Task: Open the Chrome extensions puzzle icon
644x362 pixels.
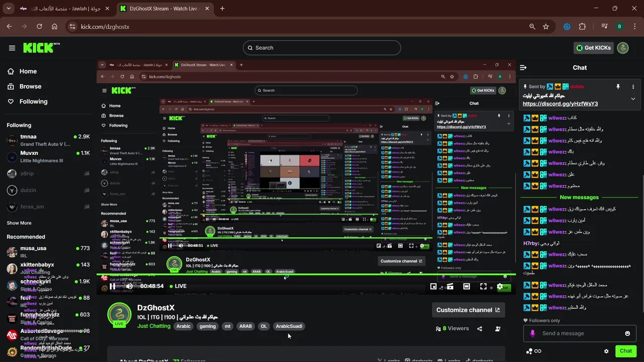Action: (x=582, y=27)
